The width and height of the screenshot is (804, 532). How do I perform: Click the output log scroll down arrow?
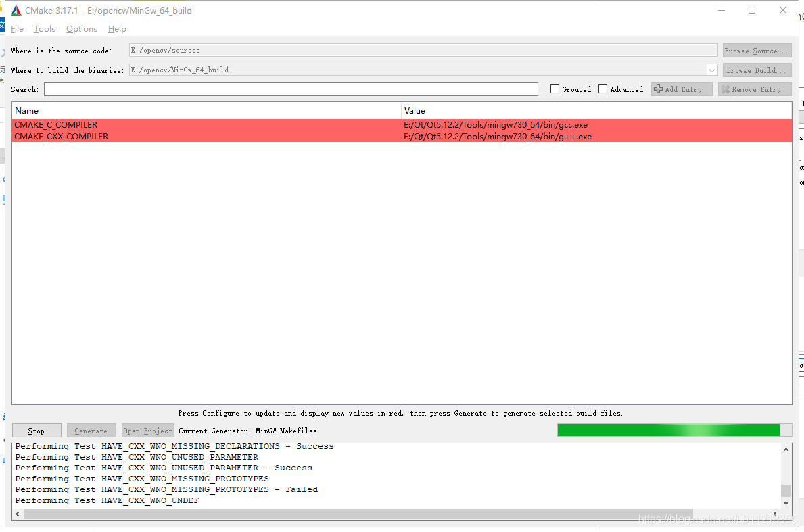point(786,503)
